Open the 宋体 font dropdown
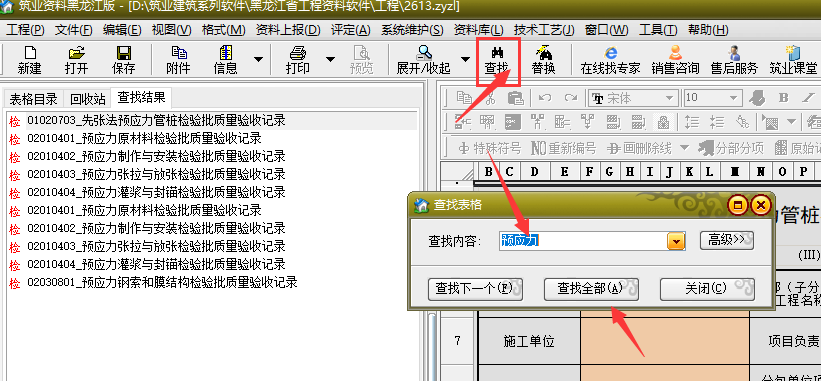This screenshot has width=821, height=381. [x=669, y=98]
